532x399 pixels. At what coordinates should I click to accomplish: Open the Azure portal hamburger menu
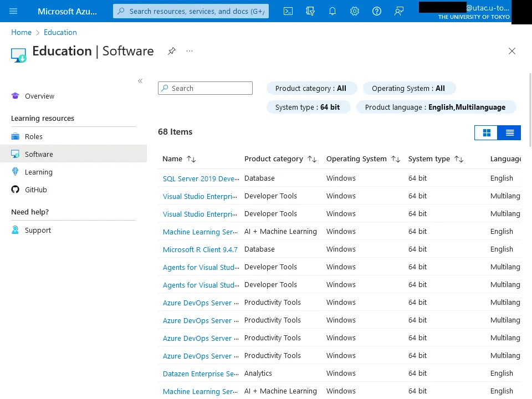pyautogui.click(x=13, y=11)
